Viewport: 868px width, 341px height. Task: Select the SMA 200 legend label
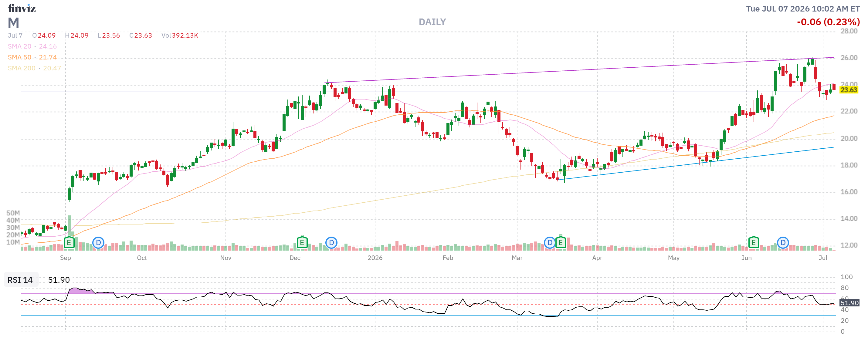click(22, 68)
